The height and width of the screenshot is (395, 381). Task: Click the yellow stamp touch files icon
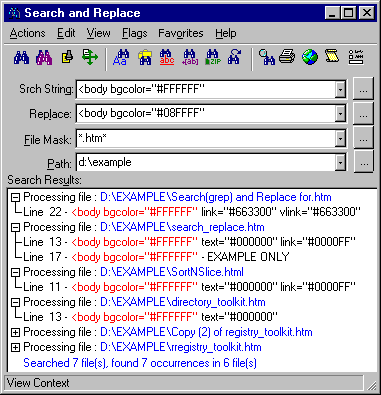pyautogui.click(x=67, y=57)
